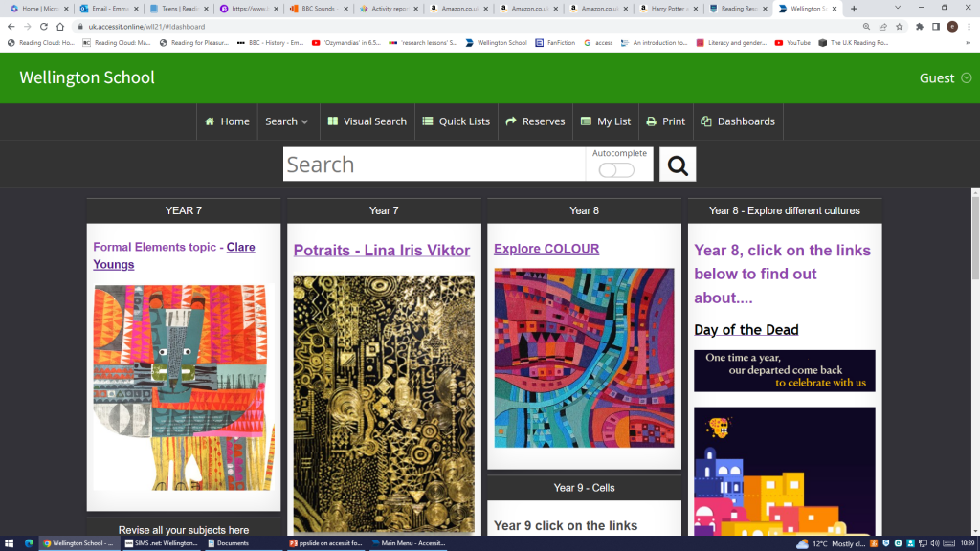This screenshot has height=551, width=980.
Task: Click the colourful Explore COLOUR artwork image
Action: coord(584,358)
